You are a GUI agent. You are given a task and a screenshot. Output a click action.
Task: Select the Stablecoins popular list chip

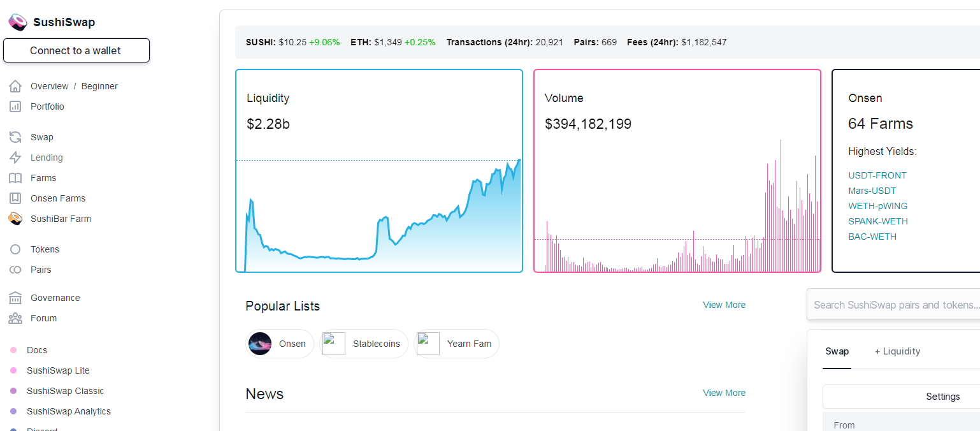point(364,344)
